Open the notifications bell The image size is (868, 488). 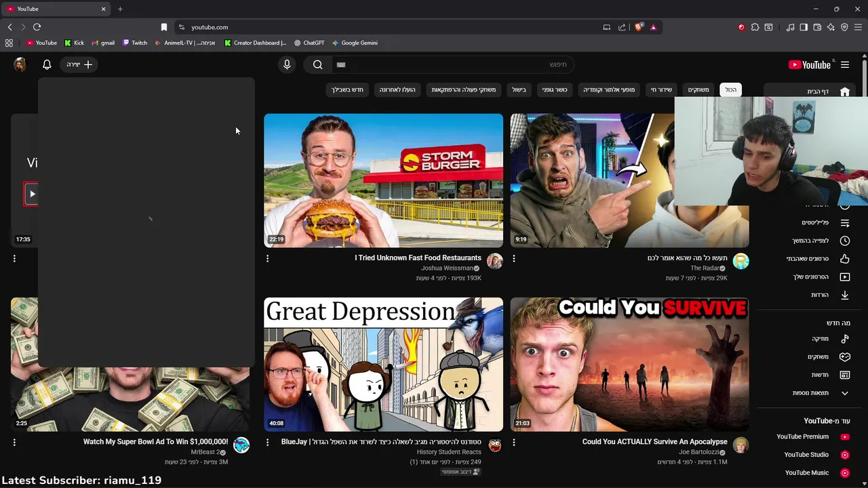tap(47, 64)
